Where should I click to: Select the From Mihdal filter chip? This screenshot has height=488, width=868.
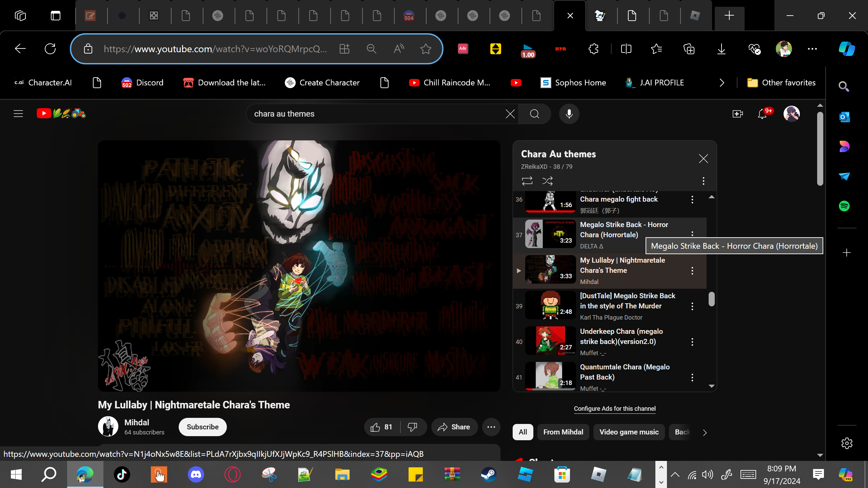563,432
